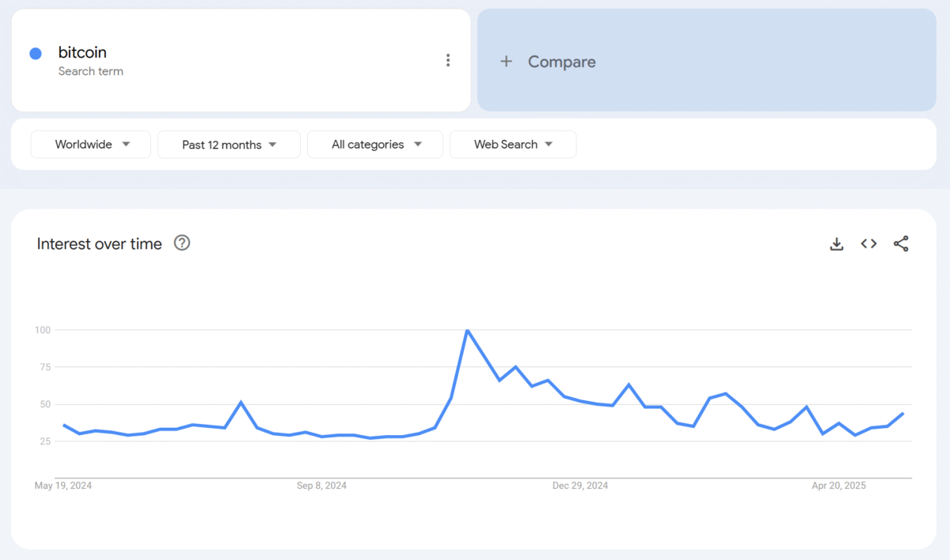Screen dimensions: 950x560
Task: Open the embed code icon
Action: pyautogui.click(x=868, y=244)
